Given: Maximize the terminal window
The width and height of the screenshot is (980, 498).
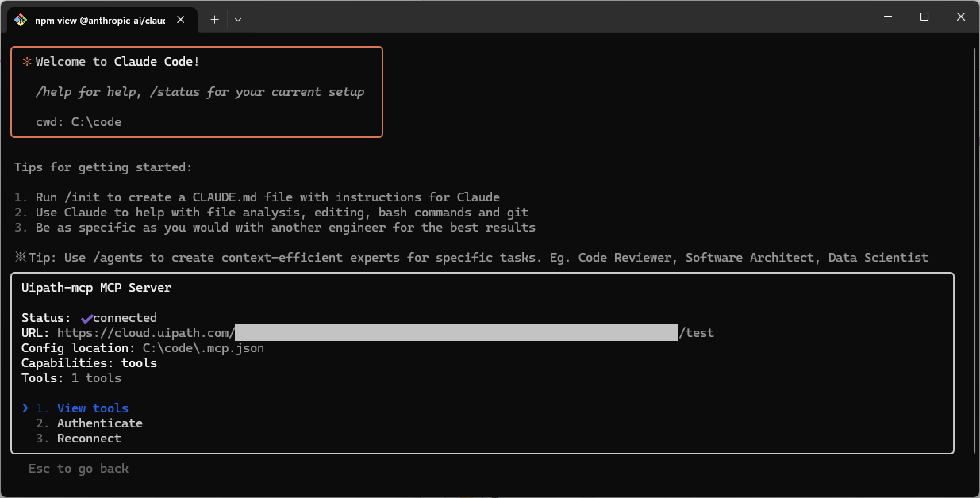Looking at the screenshot, I should tap(924, 17).
